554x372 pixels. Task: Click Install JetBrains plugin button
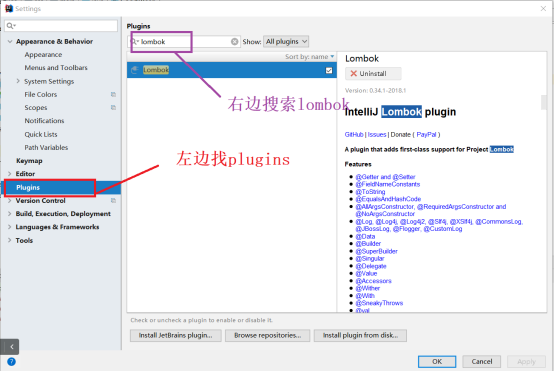(176, 335)
